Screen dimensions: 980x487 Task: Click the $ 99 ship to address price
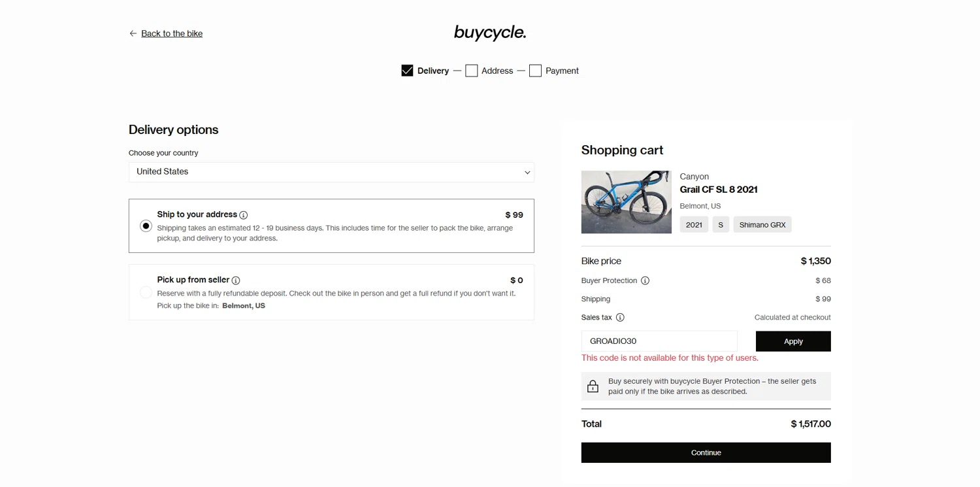tap(514, 214)
